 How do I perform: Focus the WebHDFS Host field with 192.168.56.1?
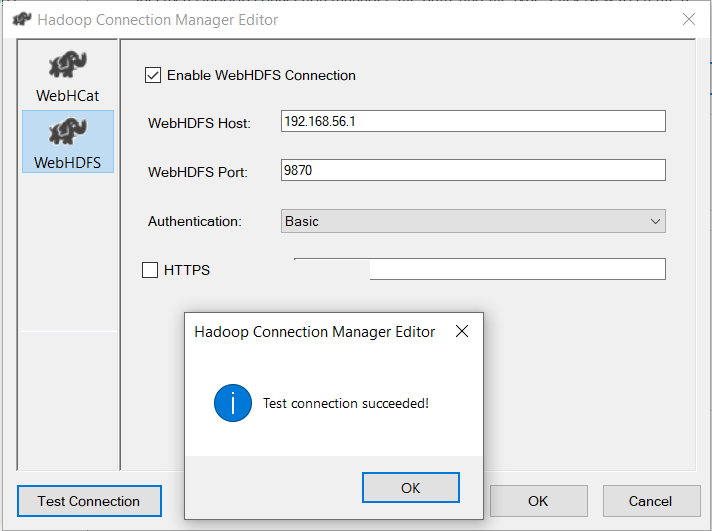click(472, 121)
